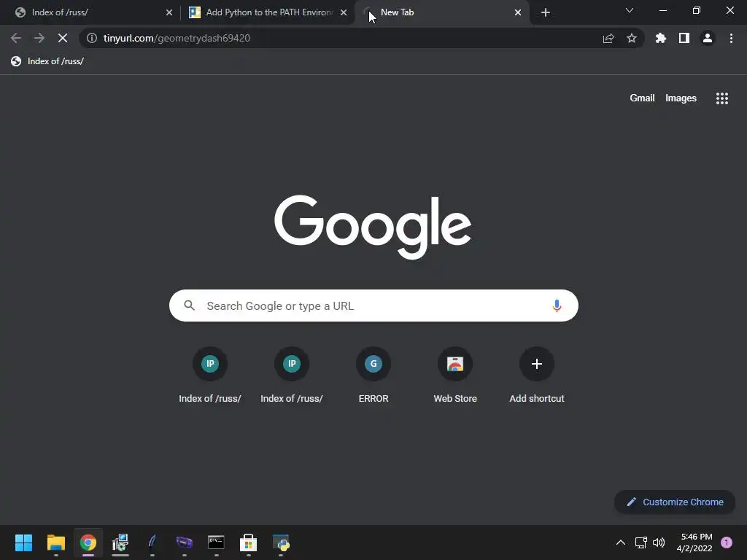Open the Windows Start menu
This screenshot has height=560, width=747.
(23, 542)
